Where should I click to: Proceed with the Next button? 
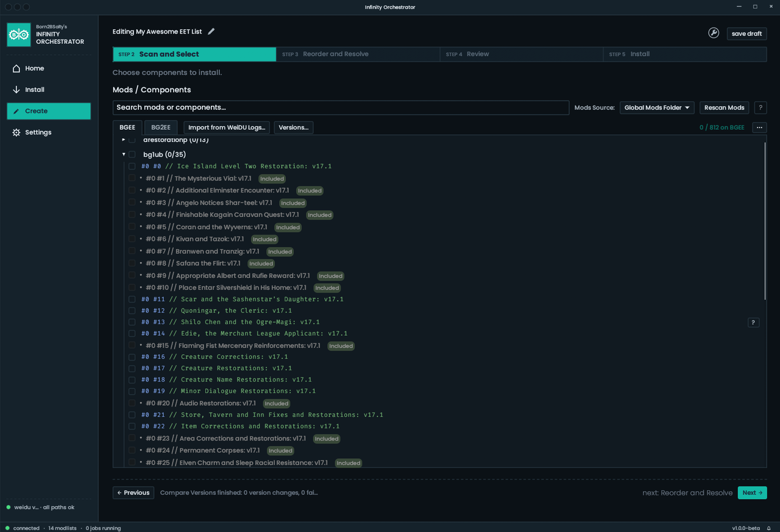click(x=752, y=492)
